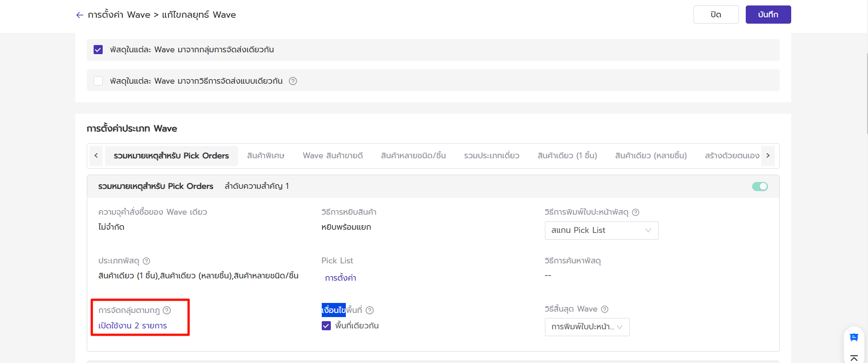Open the chat support icon

pyautogui.click(x=854, y=337)
